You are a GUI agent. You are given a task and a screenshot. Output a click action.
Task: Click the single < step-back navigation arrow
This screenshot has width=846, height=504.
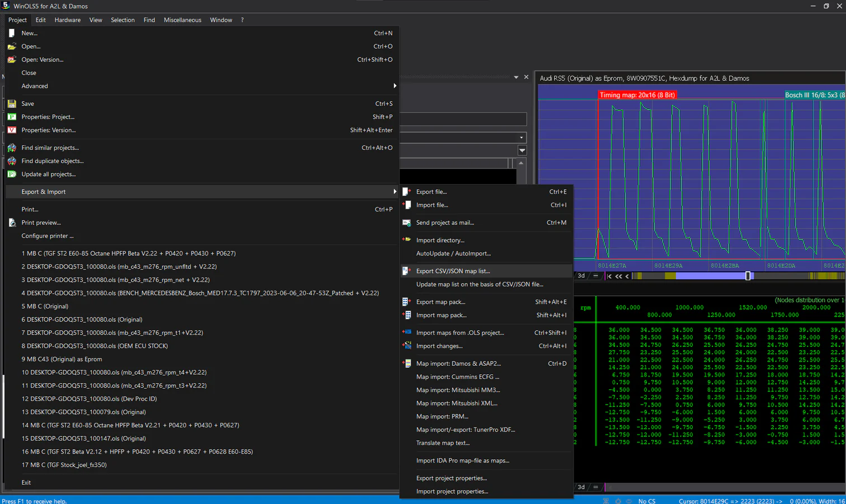point(627,276)
